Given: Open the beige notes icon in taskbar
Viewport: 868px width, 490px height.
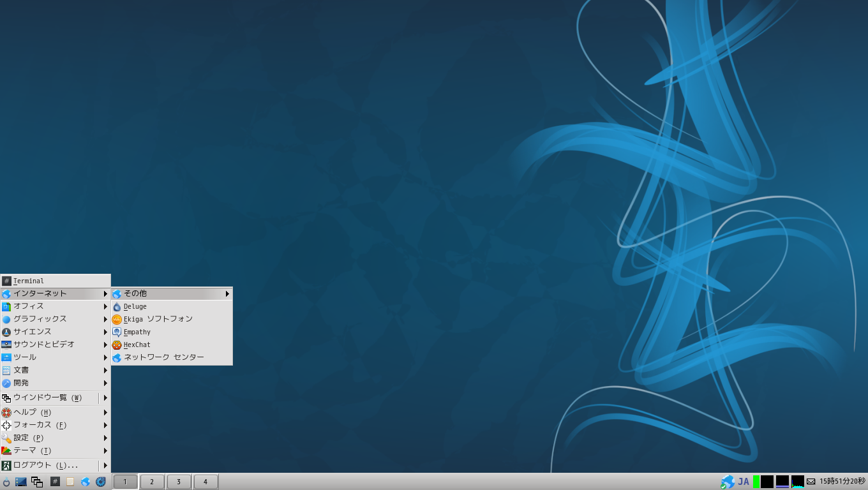Looking at the screenshot, I should tap(70, 482).
